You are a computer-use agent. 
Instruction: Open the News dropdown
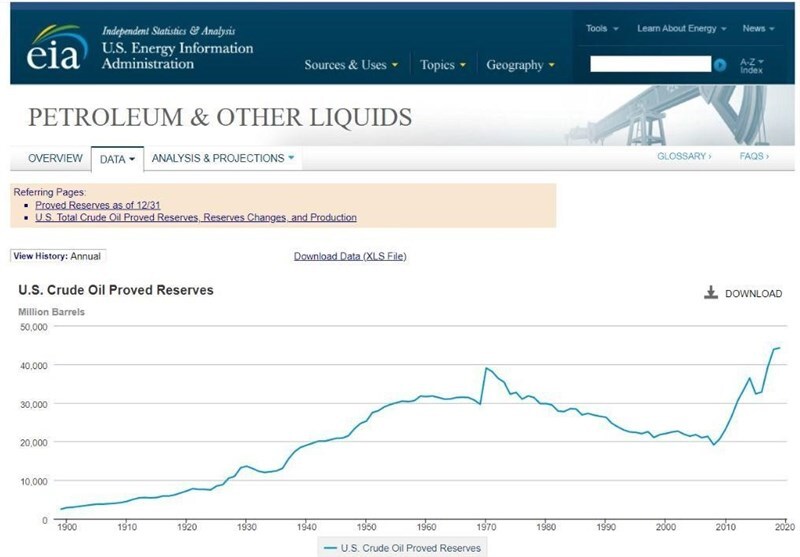[x=758, y=29]
